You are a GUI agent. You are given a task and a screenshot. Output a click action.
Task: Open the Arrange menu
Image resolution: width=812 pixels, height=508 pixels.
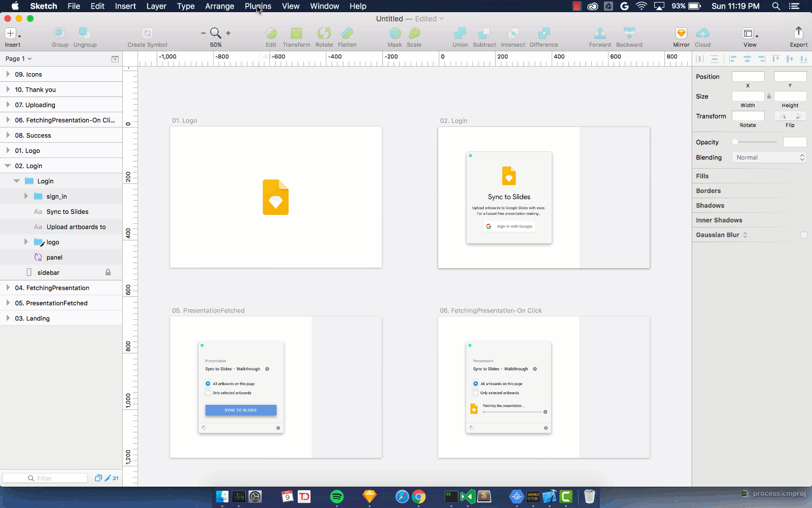219,6
